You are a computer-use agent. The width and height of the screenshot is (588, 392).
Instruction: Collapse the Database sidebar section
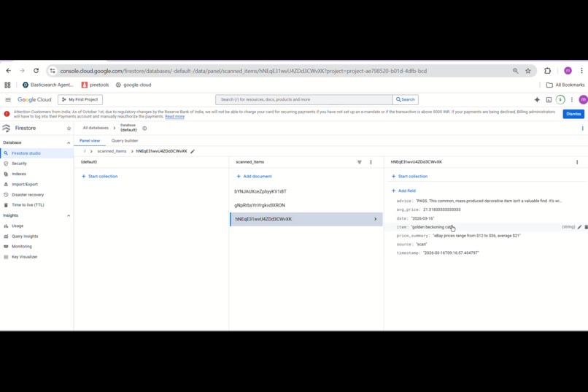point(69,142)
